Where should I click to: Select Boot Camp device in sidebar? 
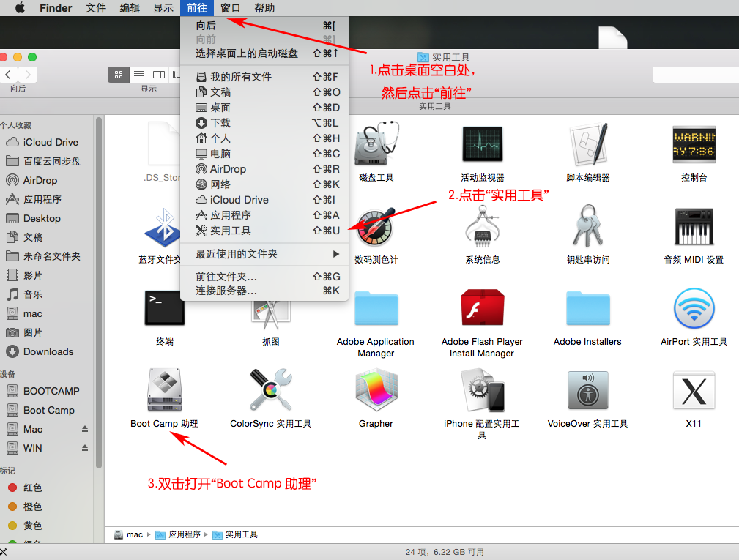coord(47,410)
